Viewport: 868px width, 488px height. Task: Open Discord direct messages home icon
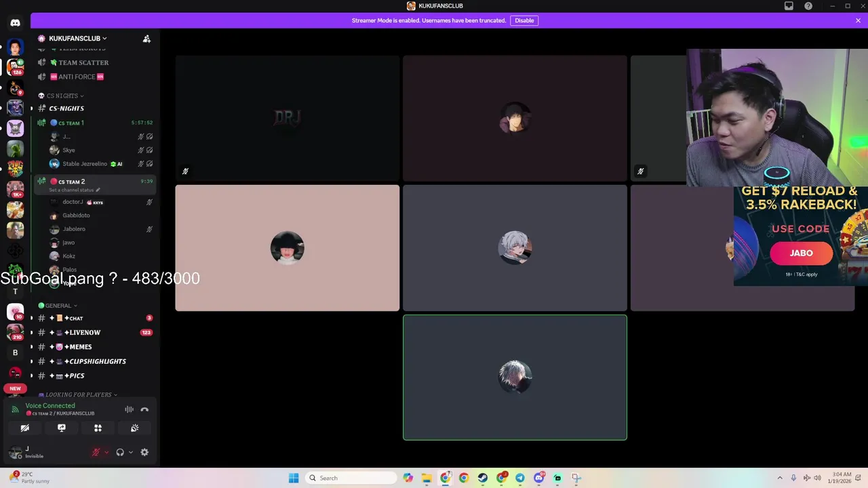coord(15,22)
